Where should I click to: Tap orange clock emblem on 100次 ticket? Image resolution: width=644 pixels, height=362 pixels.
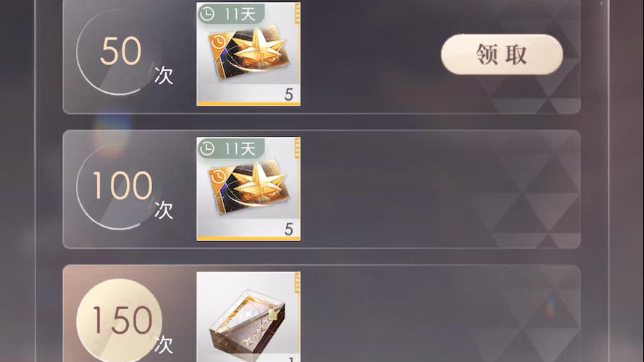[x=218, y=177]
